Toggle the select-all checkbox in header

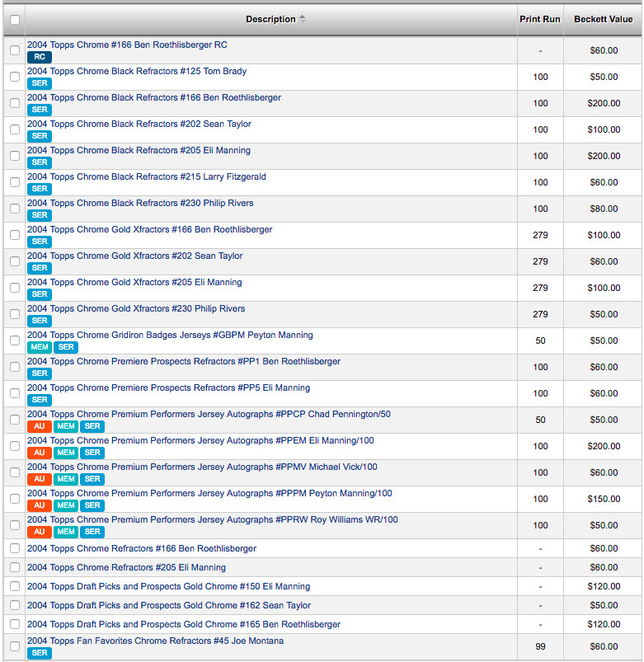coord(15,20)
